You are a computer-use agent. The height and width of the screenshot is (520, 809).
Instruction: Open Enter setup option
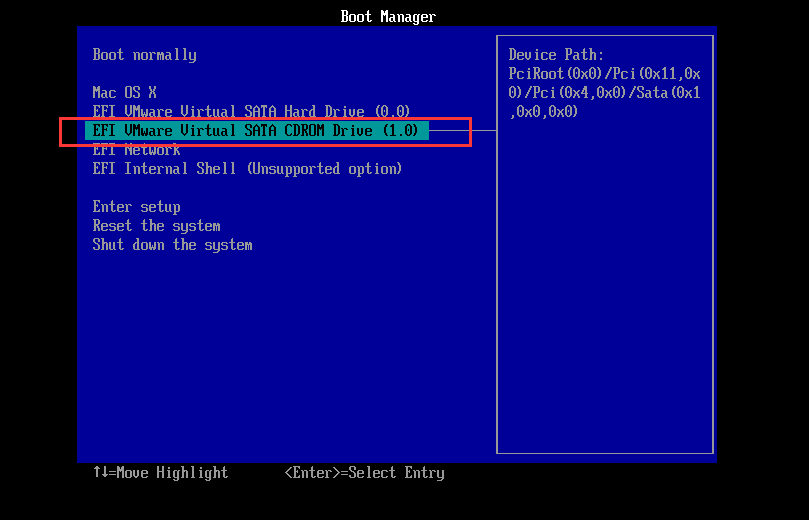(x=136, y=207)
